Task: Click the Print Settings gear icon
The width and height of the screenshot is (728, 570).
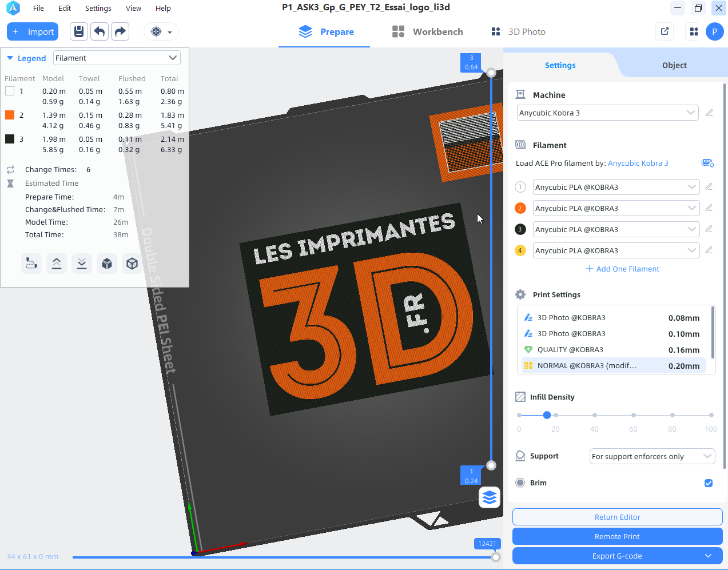Action: tap(520, 294)
